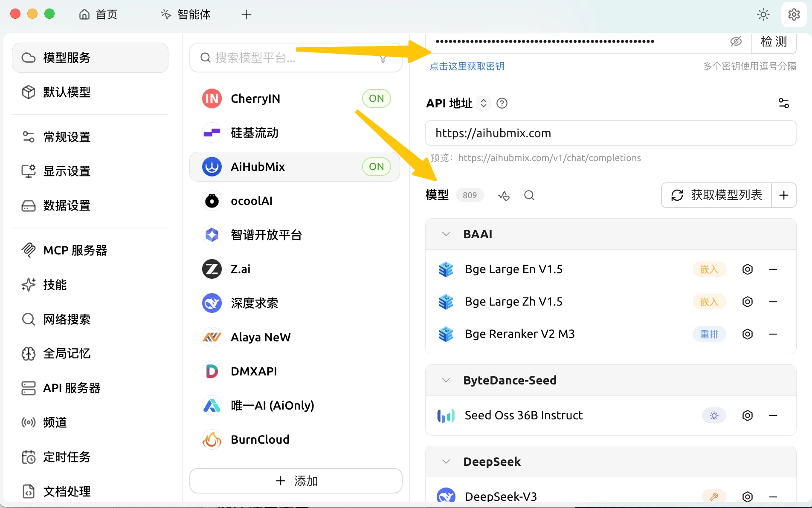Open a new tab with plus icon
The image size is (812, 508).
click(x=246, y=14)
